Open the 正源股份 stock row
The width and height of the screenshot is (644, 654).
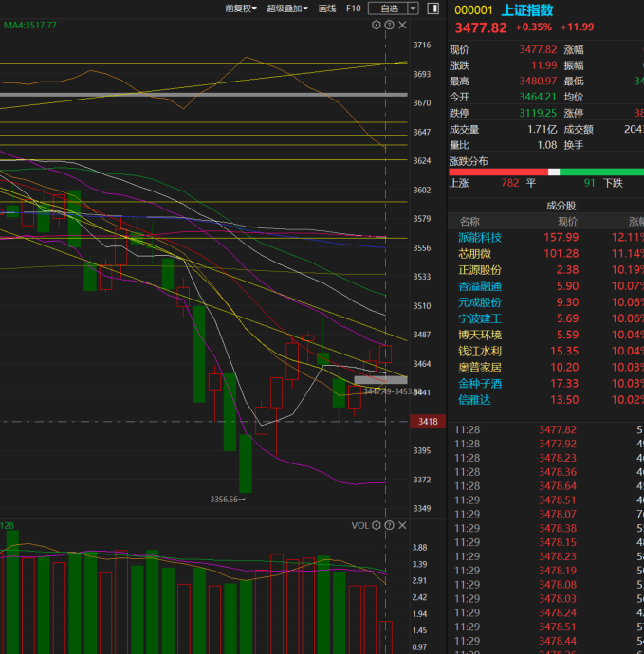(546, 270)
